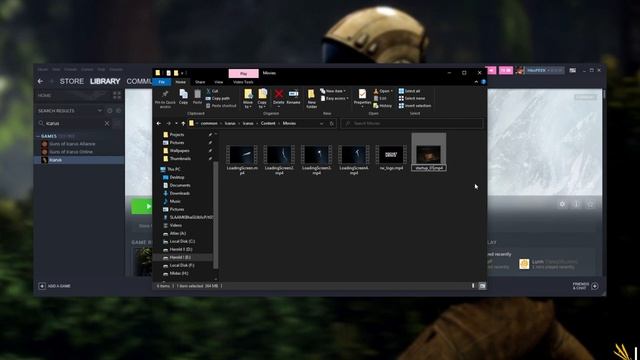Screen dimensions: 640x360
Task: Click Select none in ribbon
Action: pyautogui.click(x=412, y=98)
